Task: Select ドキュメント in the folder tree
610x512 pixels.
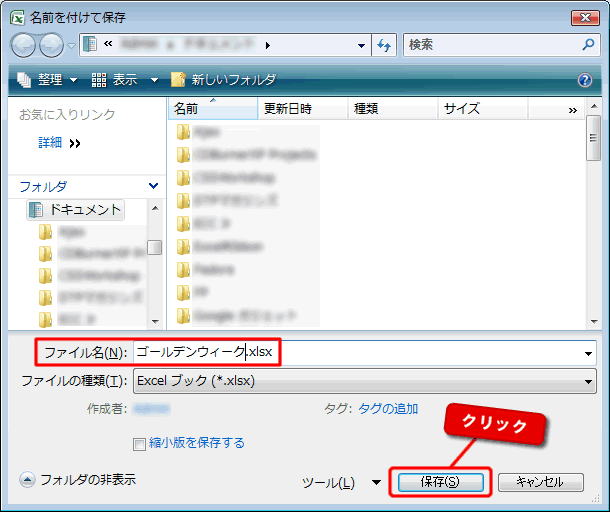Action: click(x=75, y=210)
